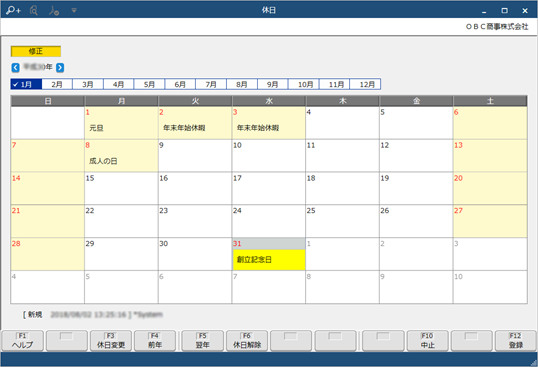Select Saturday January 27 cell
This screenshot has height=367, width=538.
coord(490,221)
